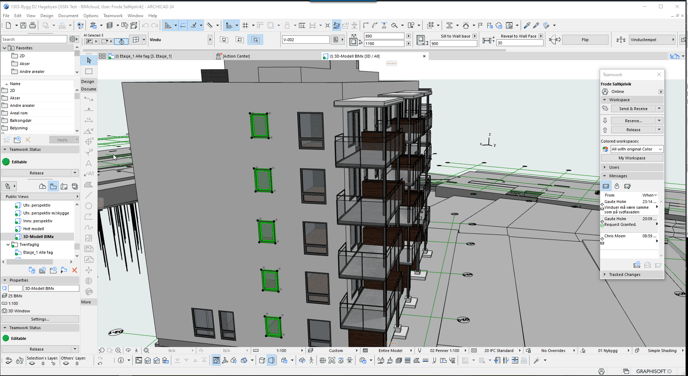Image resolution: width=688 pixels, height=376 pixels.
Task: Open the Teamwork menu
Action: click(113, 15)
